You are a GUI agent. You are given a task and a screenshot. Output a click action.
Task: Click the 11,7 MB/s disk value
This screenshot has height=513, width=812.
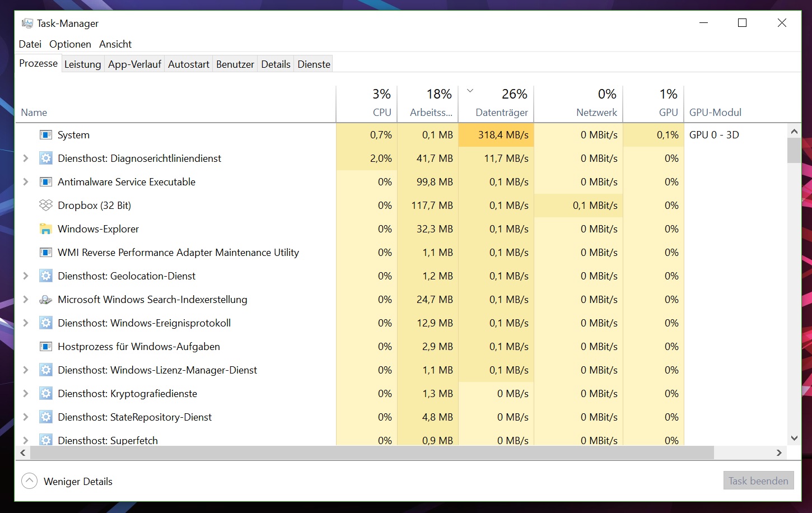click(496, 158)
